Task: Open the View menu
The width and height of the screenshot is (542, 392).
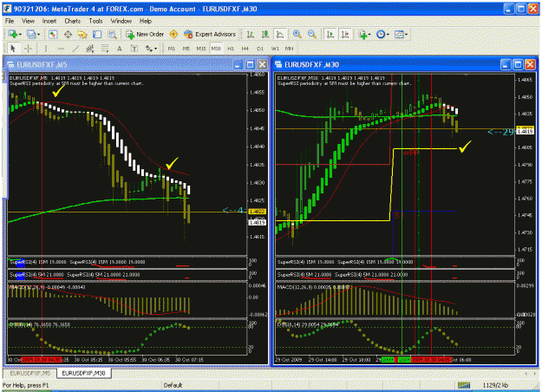Action: [x=28, y=21]
